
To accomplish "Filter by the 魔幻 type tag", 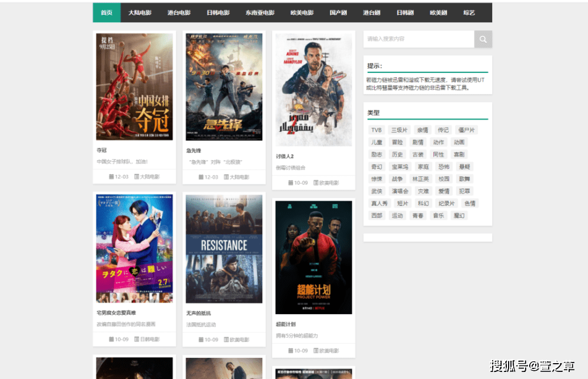I will (459, 215).
